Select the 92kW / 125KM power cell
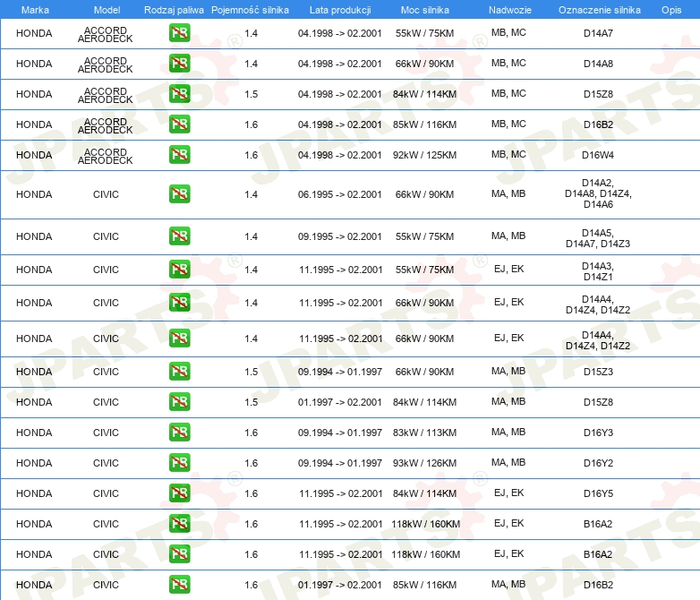700x600 pixels. (x=424, y=155)
